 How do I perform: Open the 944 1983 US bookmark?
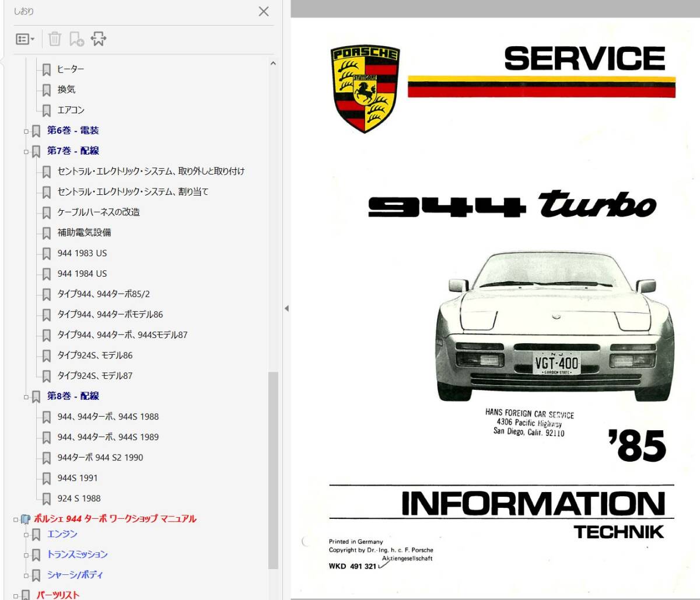click(x=82, y=253)
